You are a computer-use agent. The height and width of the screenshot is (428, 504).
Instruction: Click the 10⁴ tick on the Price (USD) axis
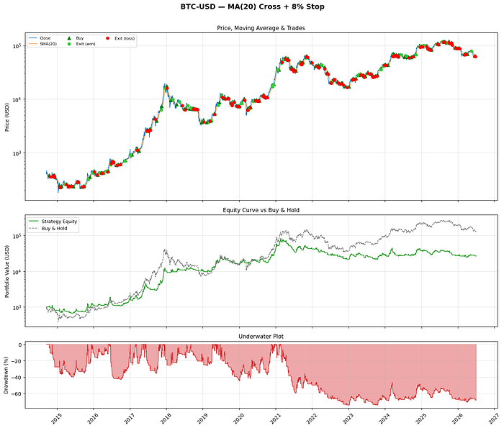click(x=17, y=99)
